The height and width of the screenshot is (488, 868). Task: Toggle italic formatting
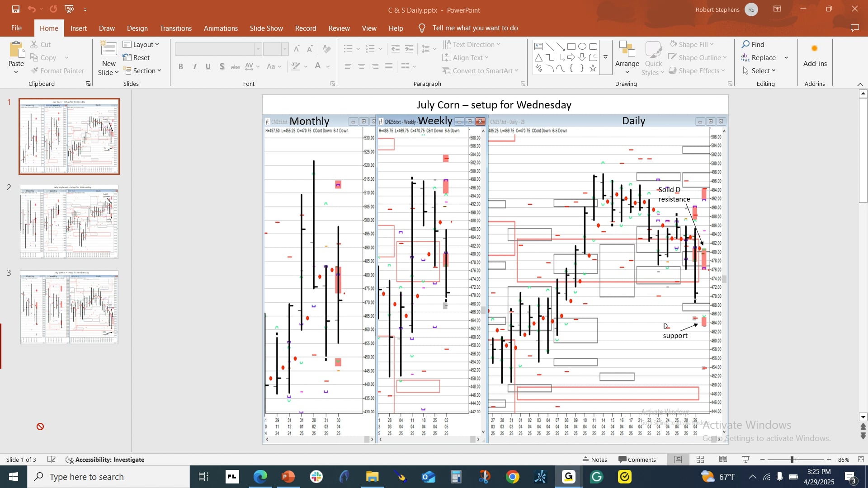tap(194, 66)
